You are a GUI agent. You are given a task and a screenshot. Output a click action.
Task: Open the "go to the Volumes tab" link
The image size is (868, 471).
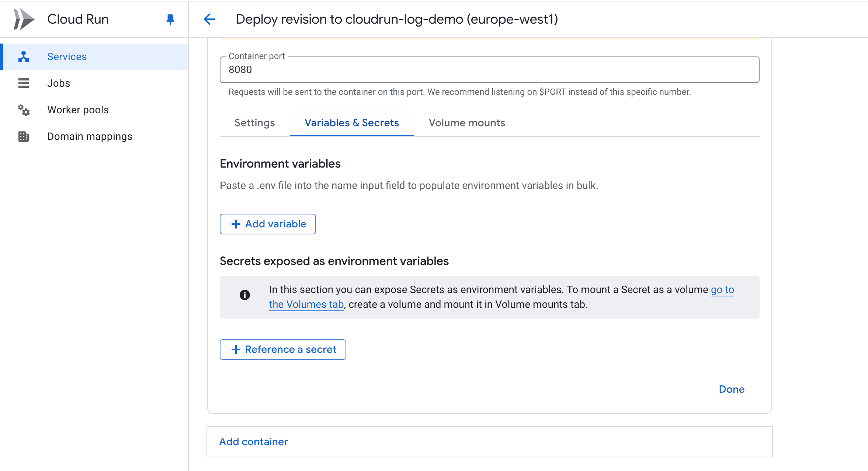[306, 304]
